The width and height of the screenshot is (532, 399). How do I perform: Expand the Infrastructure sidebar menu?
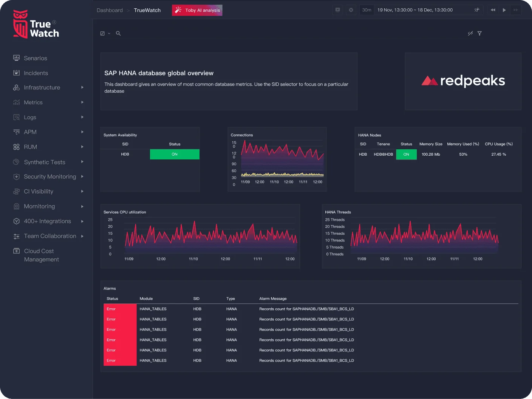click(x=82, y=88)
